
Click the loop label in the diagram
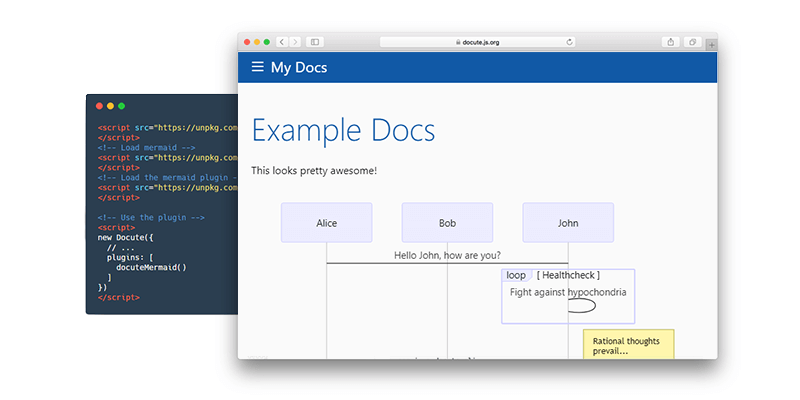[x=516, y=275]
